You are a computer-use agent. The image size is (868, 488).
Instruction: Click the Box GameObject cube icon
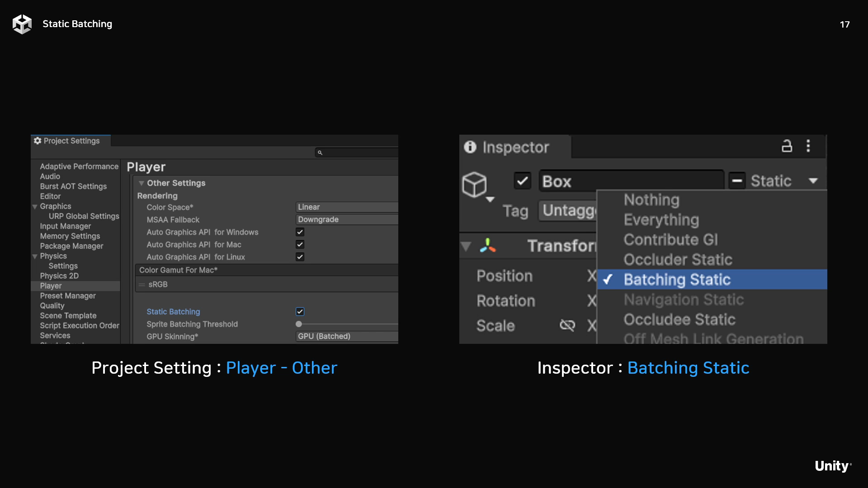[474, 184]
